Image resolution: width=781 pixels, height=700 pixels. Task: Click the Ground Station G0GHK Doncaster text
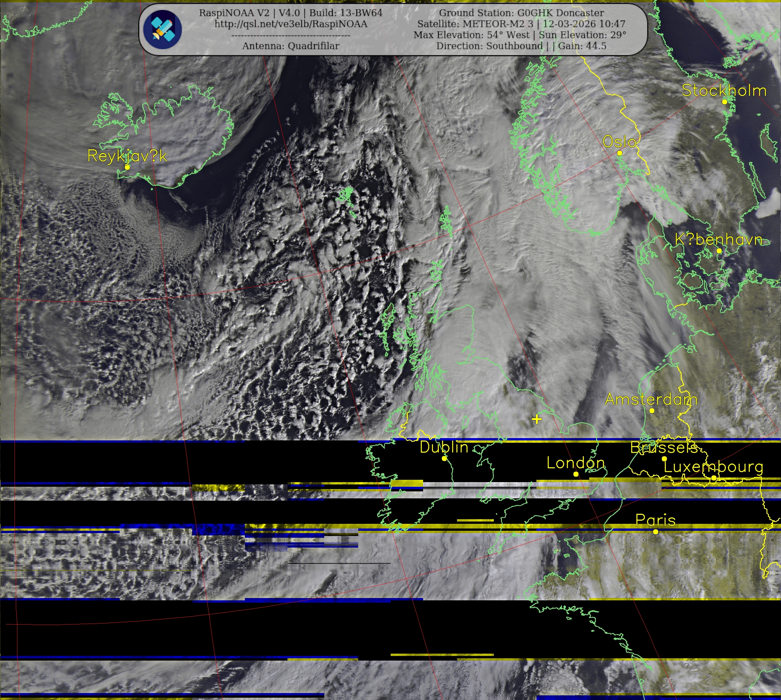click(521, 13)
